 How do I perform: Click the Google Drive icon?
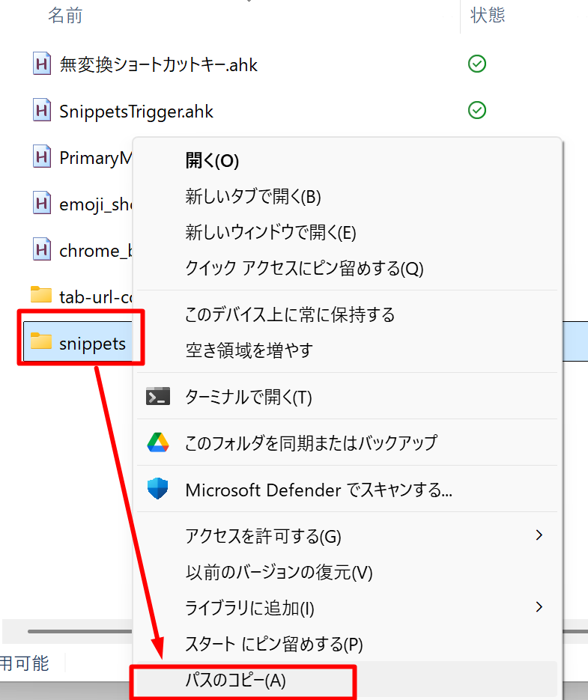158,442
